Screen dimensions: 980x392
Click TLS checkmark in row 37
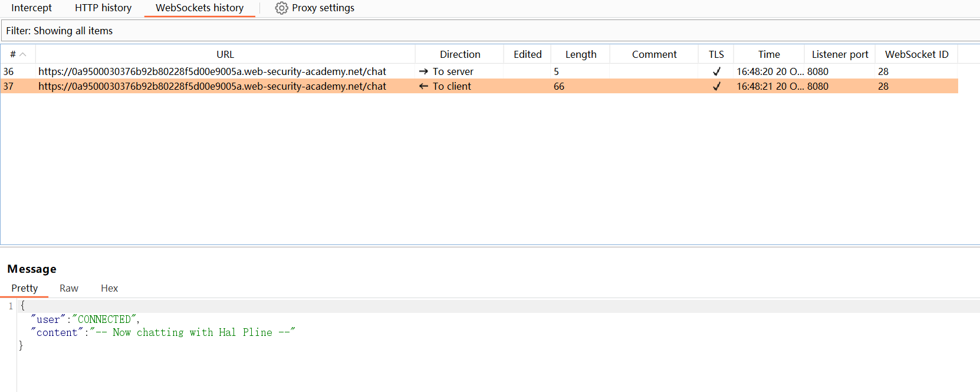point(716,86)
